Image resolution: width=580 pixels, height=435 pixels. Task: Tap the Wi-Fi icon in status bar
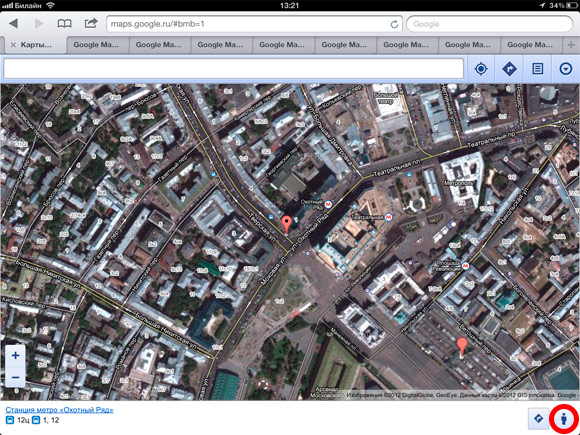coord(51,5)
